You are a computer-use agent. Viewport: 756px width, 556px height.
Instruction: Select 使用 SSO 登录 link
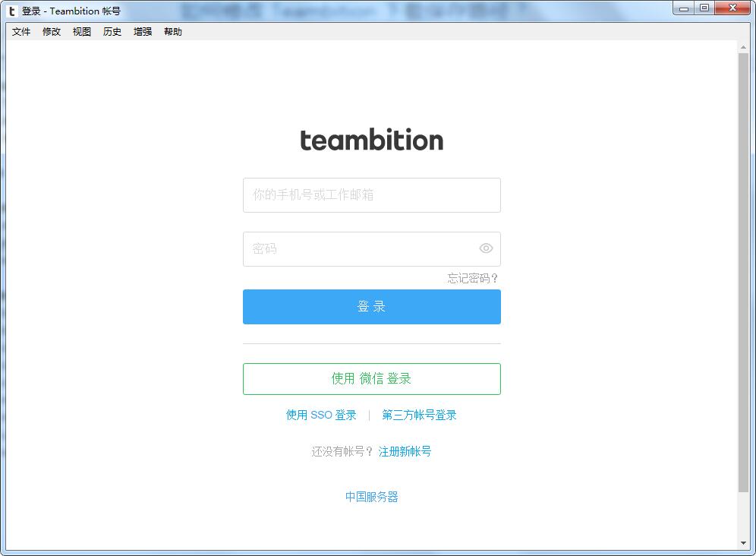coord(321,415)
